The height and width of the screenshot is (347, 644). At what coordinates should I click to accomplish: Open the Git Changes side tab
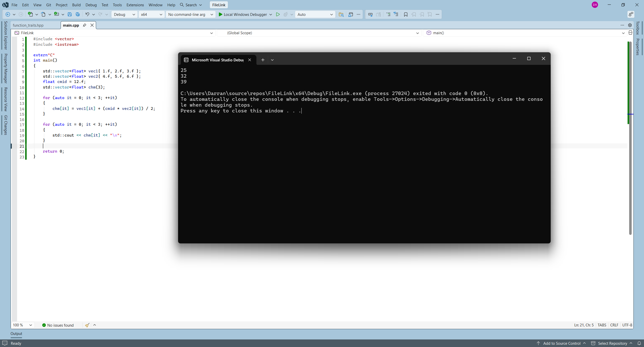[x=6, y=125]
